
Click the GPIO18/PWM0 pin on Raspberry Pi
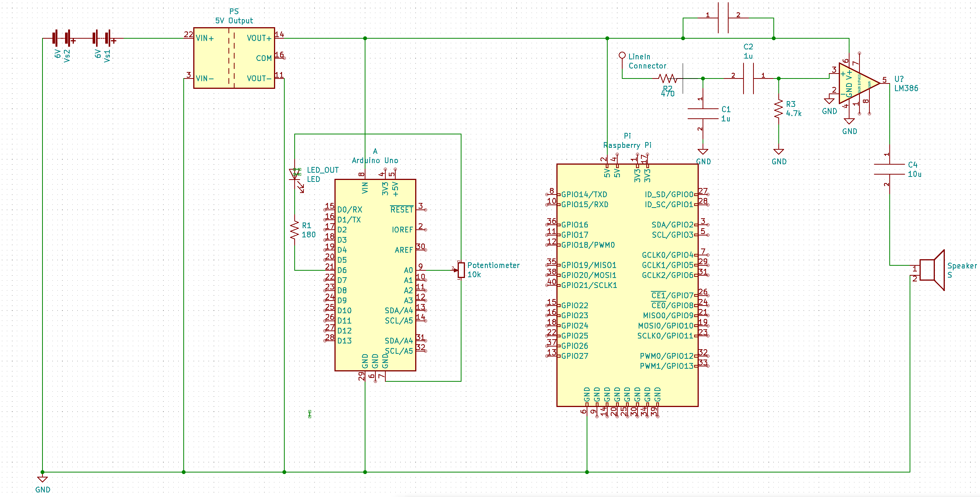tap(588, 245)
